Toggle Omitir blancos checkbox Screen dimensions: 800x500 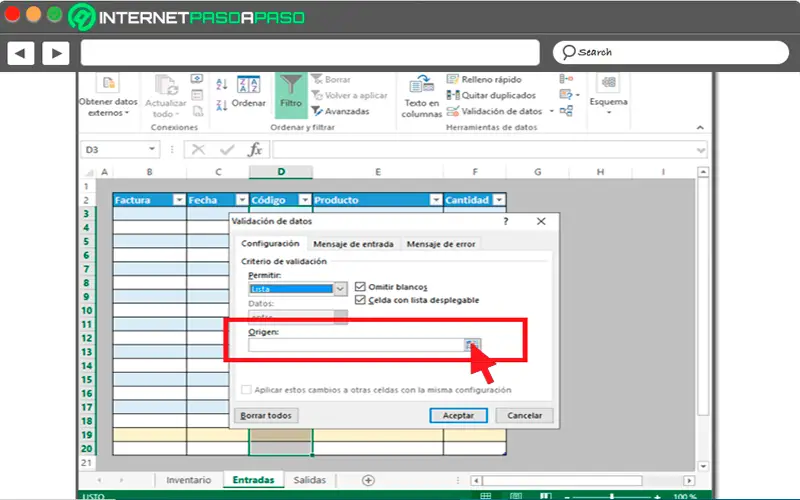[x=360, y=287]
